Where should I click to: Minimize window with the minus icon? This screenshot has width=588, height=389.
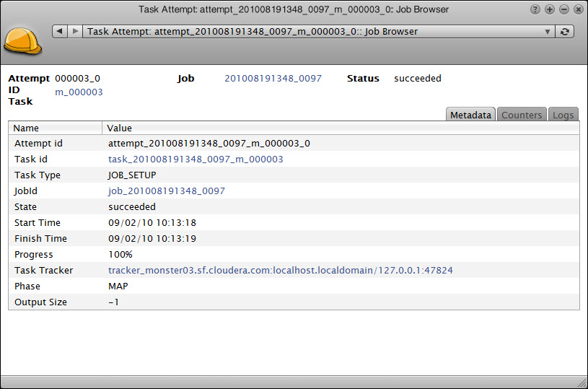(563, 9)
